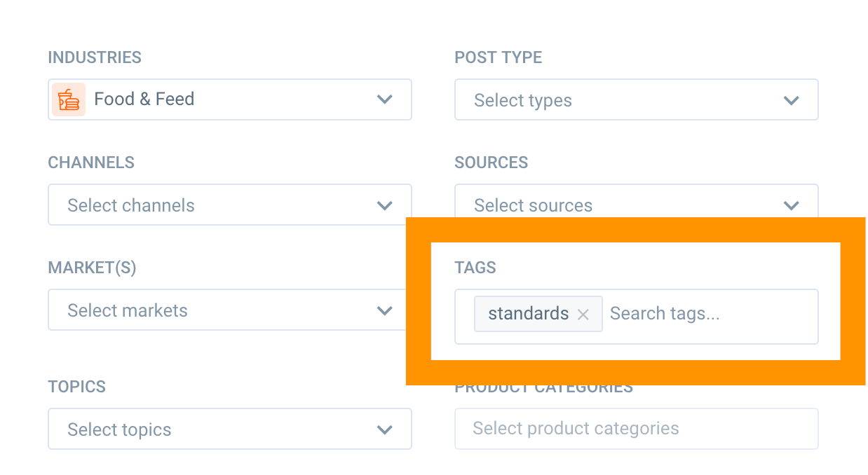Click the Topics dropdown chevron
This screenshot has height=475, width=868.
tap(384, 429)
